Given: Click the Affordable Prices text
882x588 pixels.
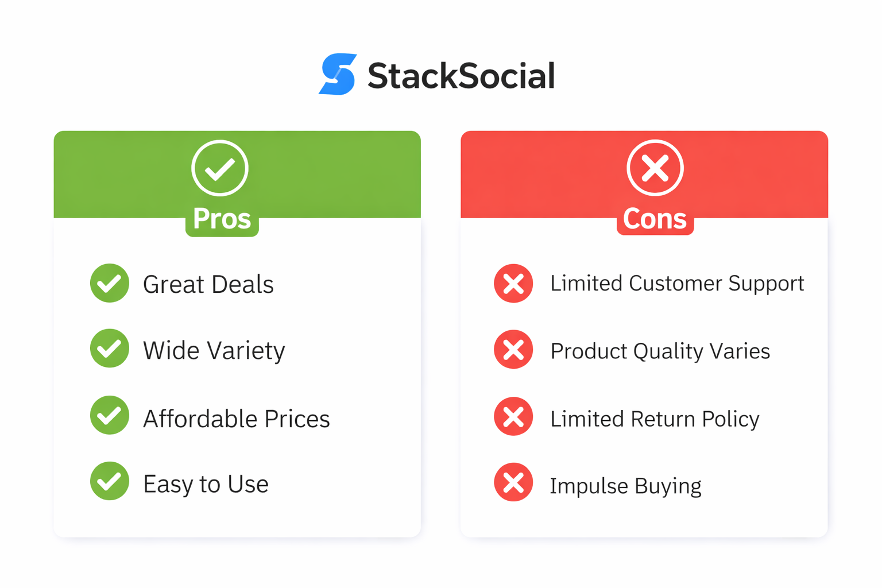Looking at the screenshot, I should click(x=237, y=419).
